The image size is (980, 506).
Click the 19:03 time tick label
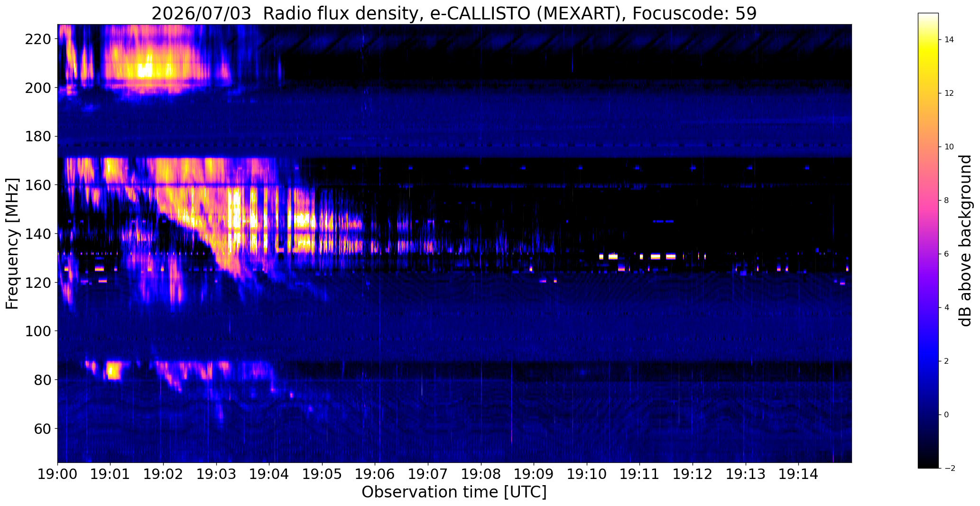pos(216,474)
